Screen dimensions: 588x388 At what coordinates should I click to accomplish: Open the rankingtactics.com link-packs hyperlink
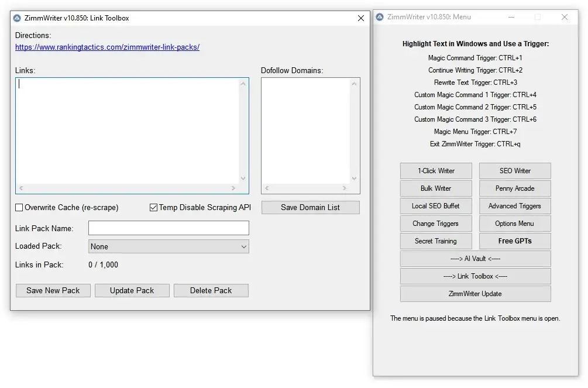107,47
